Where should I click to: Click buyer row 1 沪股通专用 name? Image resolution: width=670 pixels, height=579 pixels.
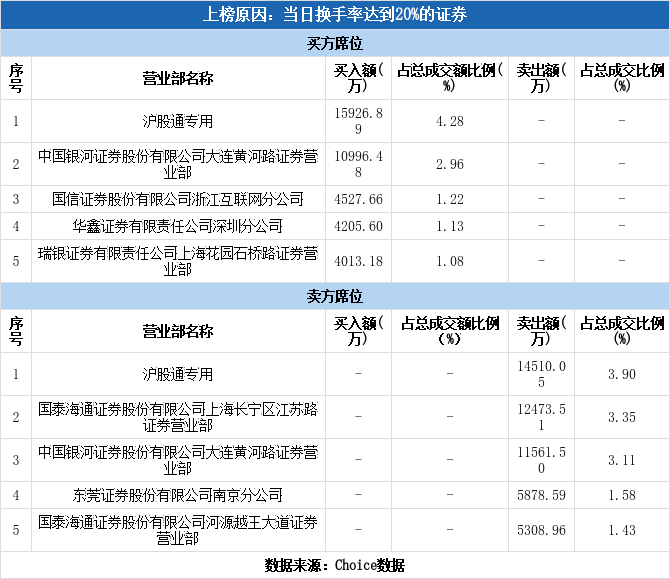[x=178, y=121]
